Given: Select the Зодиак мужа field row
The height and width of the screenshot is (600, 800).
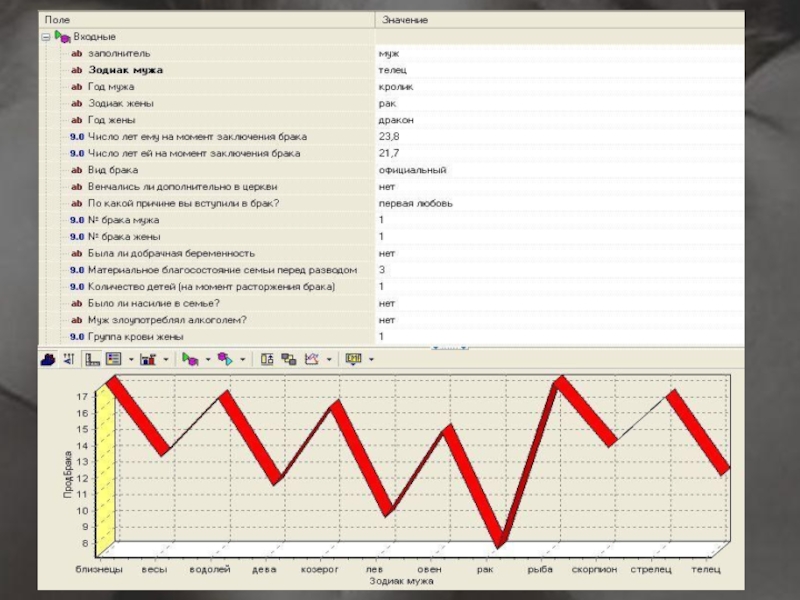Looking at the screenshot, I should (125, 70).
